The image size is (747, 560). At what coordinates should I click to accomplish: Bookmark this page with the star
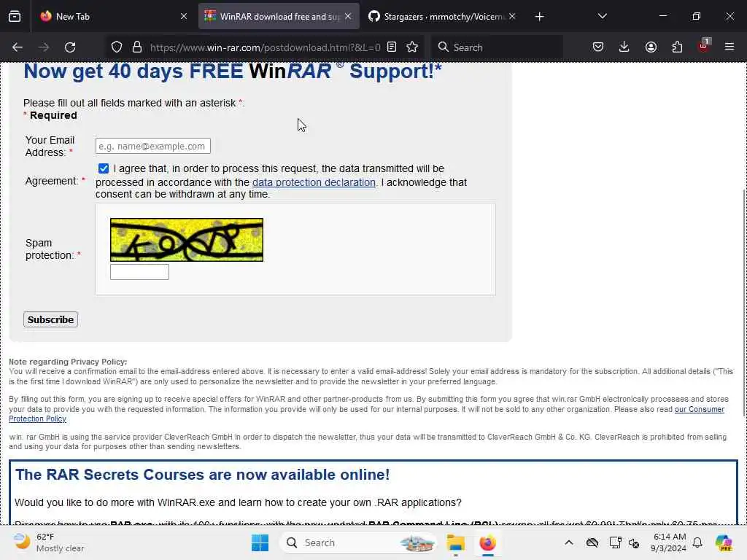412,47
